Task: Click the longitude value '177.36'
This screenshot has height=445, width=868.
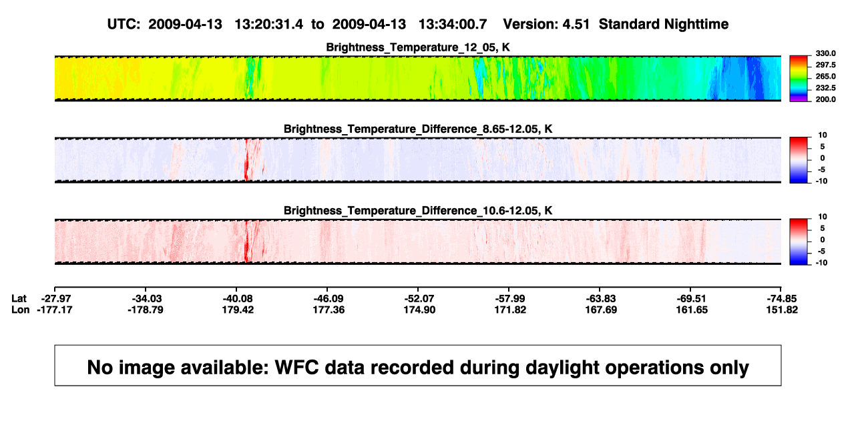Action: click(329, 310)
